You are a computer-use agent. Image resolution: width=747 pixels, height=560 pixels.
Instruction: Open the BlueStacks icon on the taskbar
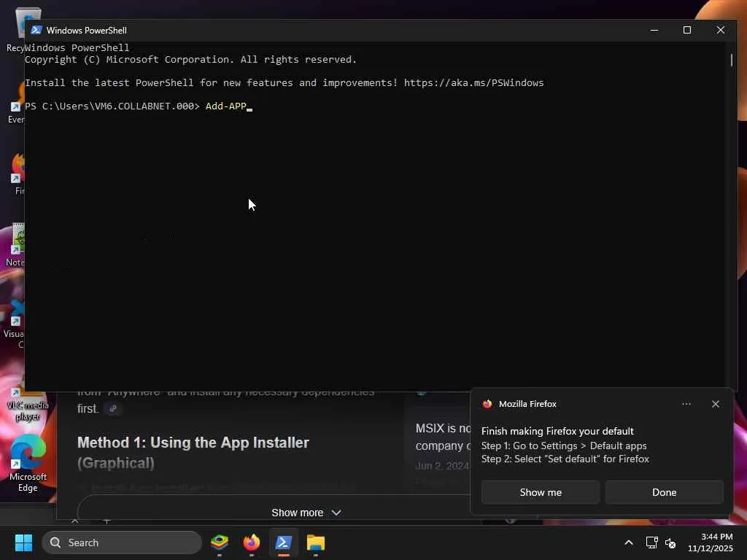[220, 542]
